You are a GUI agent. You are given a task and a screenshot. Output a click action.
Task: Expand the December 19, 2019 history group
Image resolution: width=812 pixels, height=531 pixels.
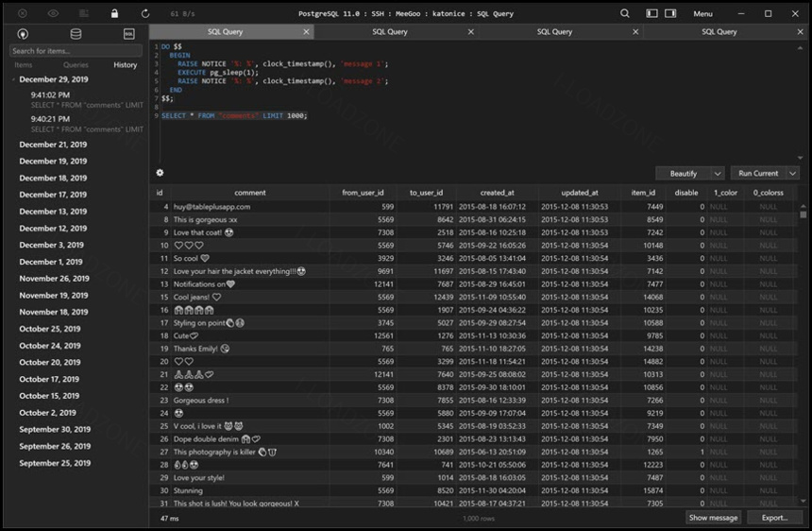point(53,162)
